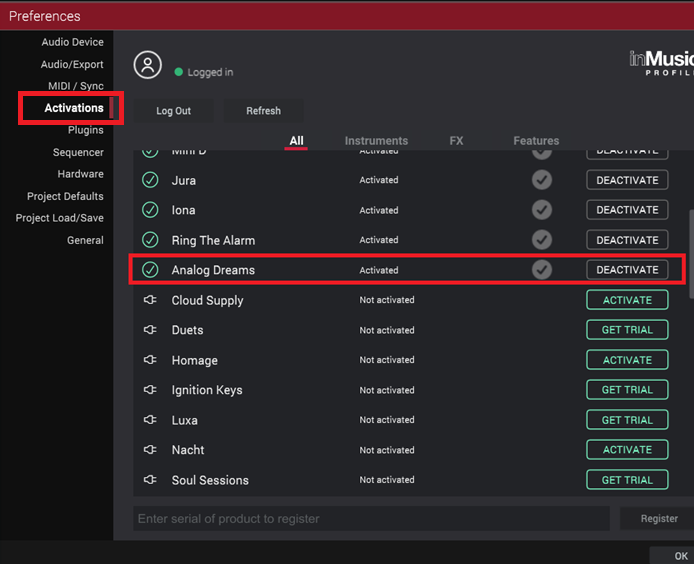694x564 pixels.
Task: Open Audio/Export preferences
Action: 72,64
